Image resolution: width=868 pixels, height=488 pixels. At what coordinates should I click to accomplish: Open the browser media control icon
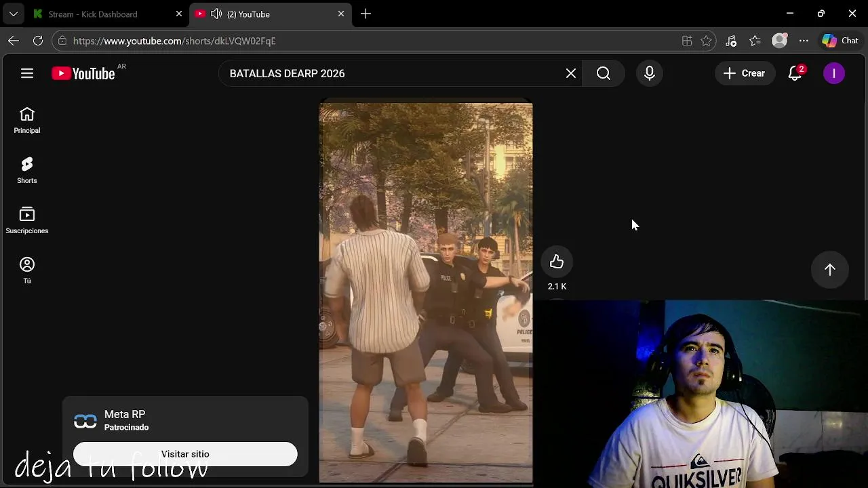[731, 41]
